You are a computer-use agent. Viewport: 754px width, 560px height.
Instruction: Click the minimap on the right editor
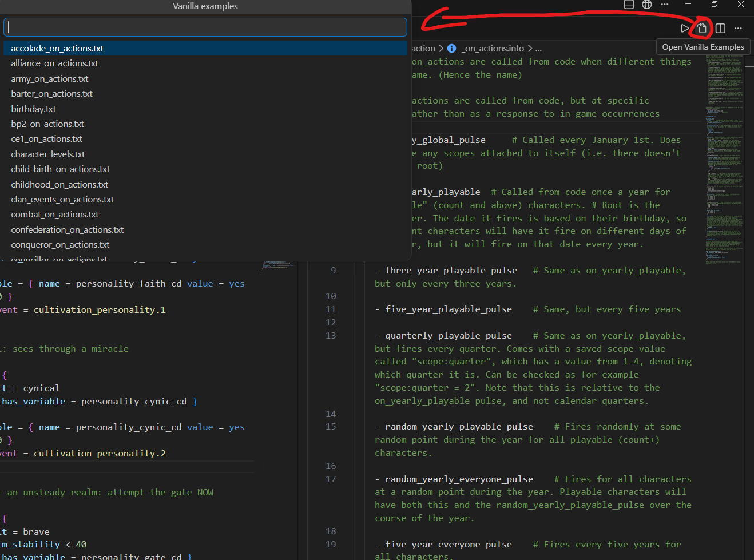click(724, 160)
